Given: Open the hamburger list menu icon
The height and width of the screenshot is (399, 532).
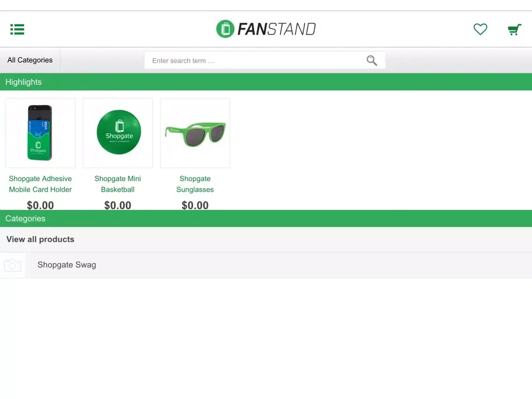Looking at the screenshot, I should coord(17,29).
